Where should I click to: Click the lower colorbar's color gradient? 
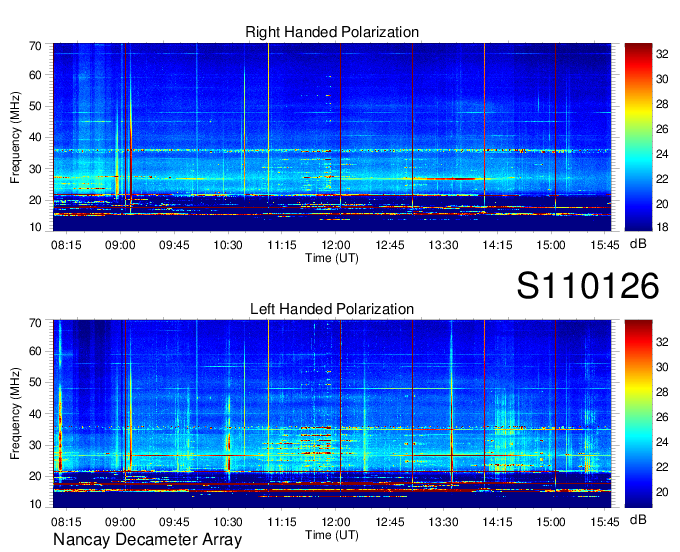(x=638, y=414)
